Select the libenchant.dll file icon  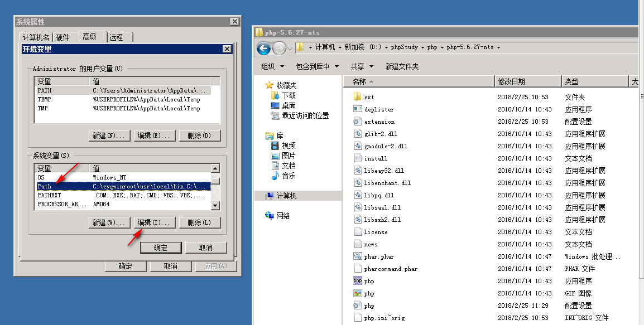[x=357, y=183]
